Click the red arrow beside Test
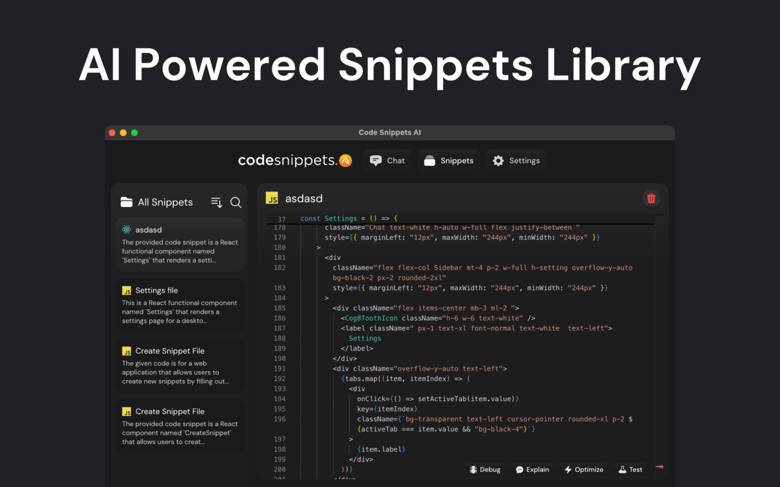 [659, 468]
